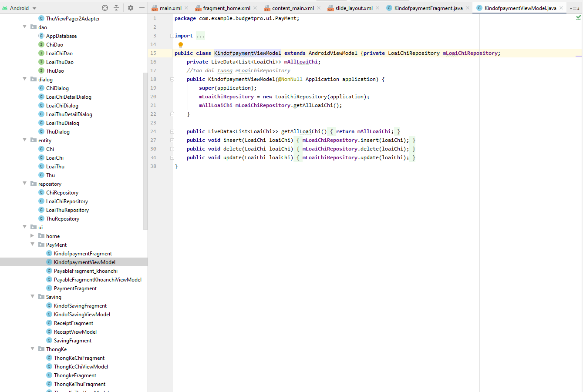Select KindofpaymentViewModel in project tree
583x392 pixels.
click(84, 262)
